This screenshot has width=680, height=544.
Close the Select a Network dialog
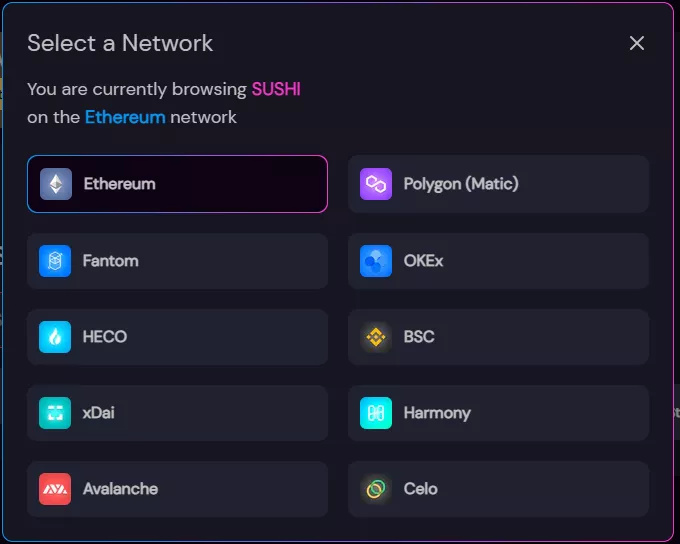click(637, 43)
